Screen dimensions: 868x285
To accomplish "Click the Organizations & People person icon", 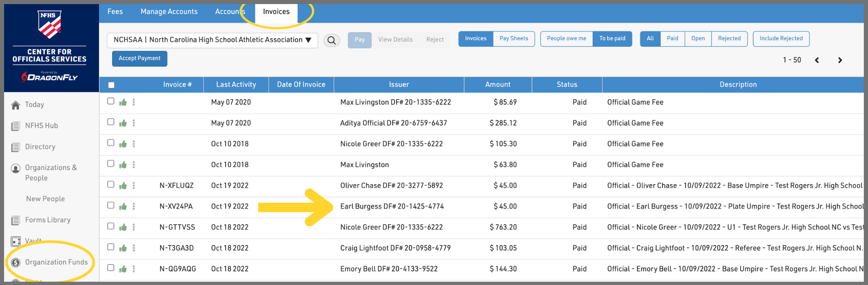I will tap(16, 168).
